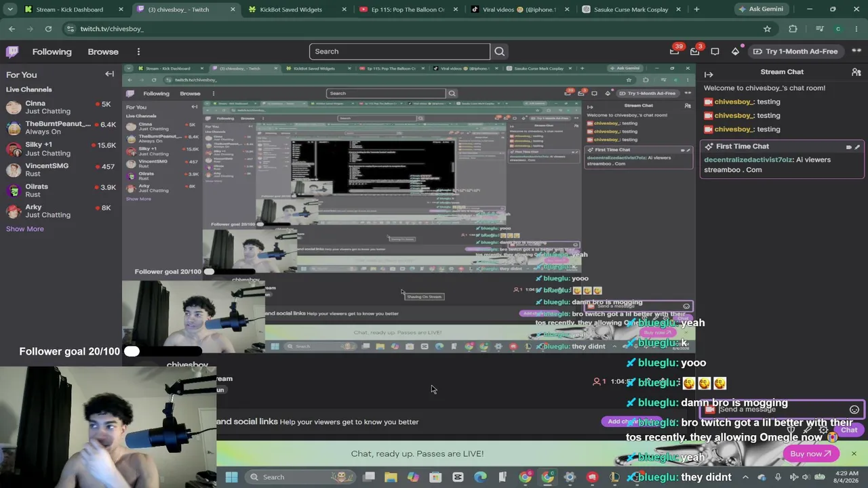Click the Windows taskbar Search box
This screenshot has width=868, height=488.
(x=302, y=477)
